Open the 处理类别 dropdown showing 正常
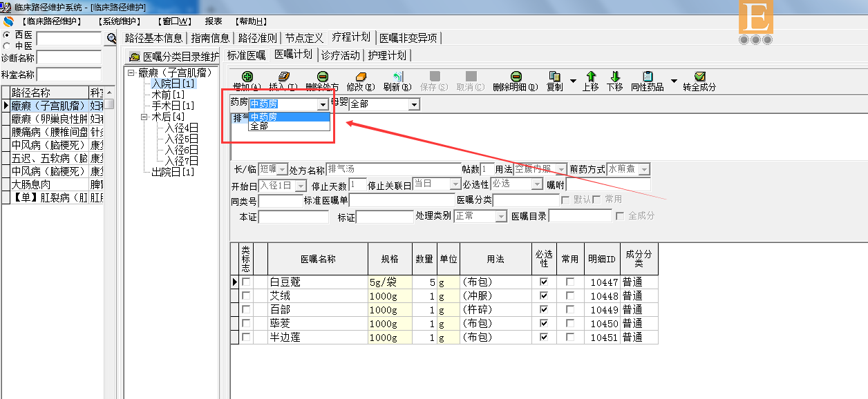This screenshot has width=868, height=399. pos(501,216)
